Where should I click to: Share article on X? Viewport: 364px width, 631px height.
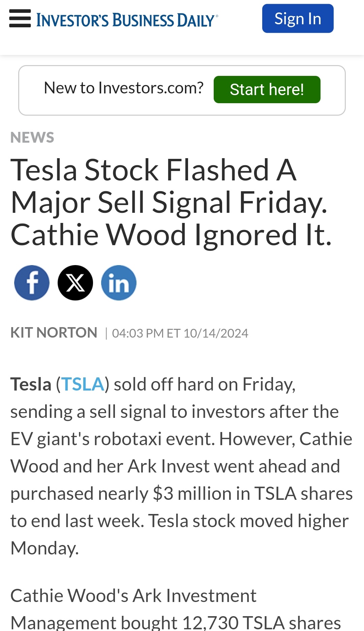[x=75, y=283]
